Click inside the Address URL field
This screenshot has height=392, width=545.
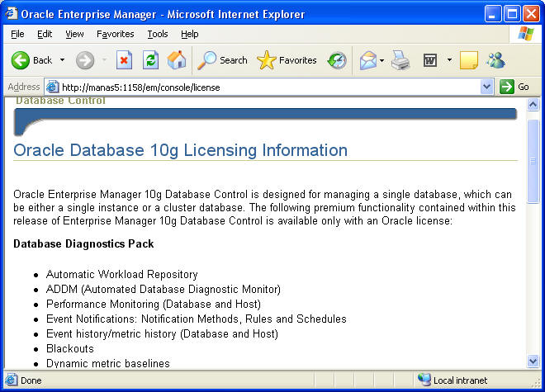pos(264,87)
